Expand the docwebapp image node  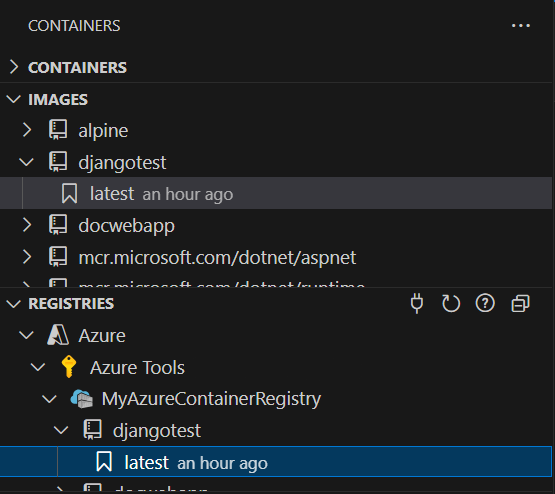point(27,225)
